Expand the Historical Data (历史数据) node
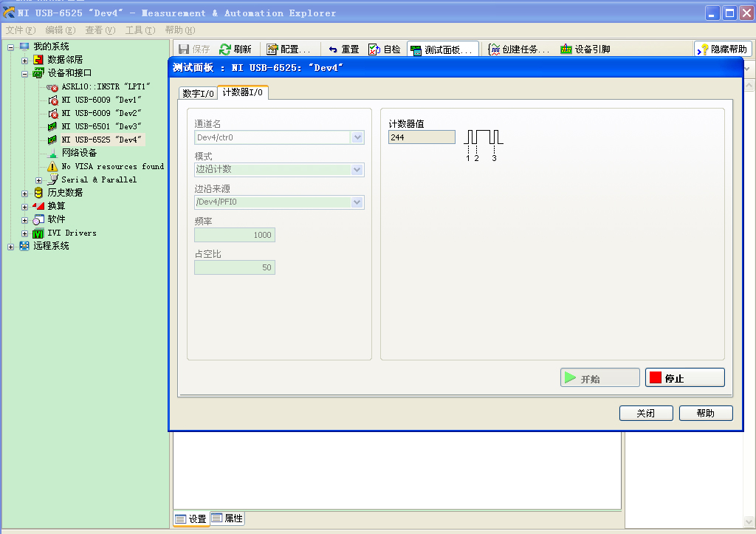Viewport: 756px width, 534px height. 24,194
